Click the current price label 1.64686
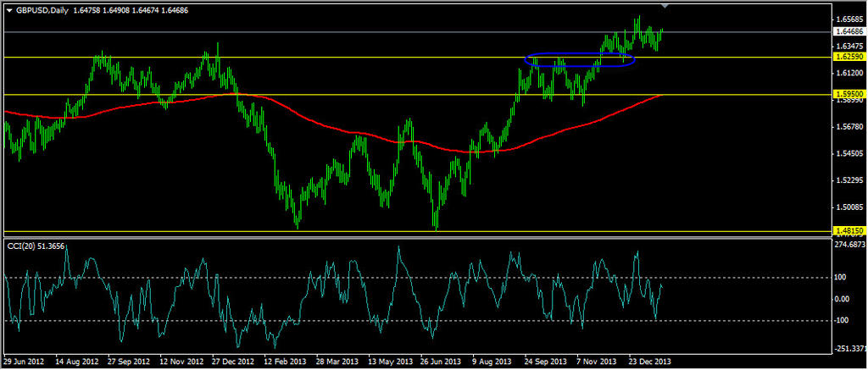This screenshot has width=868, height=370. (x=849, y=31)
